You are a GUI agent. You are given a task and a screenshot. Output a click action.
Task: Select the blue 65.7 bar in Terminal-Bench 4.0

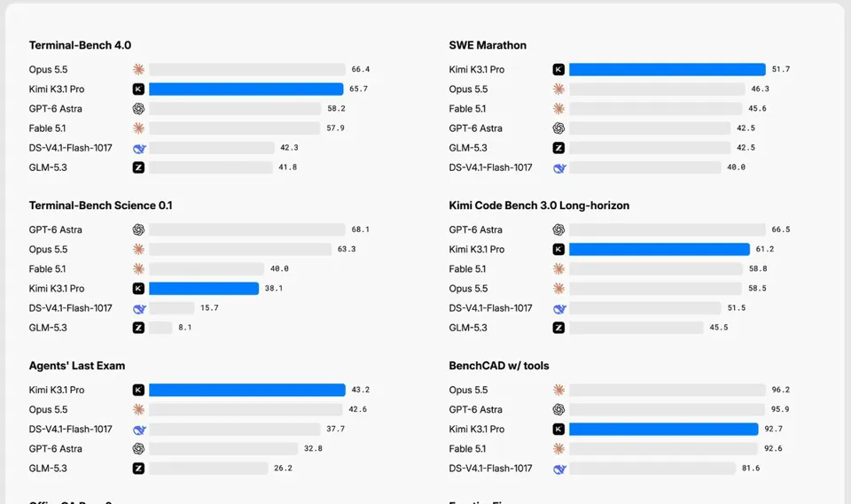[246, 89]
